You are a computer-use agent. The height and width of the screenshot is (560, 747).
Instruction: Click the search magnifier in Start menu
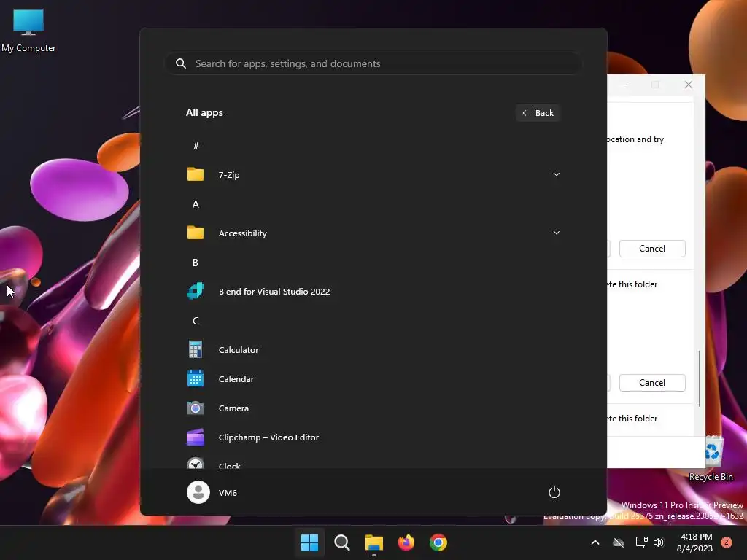pyautogui.click(x=181, y=63)
